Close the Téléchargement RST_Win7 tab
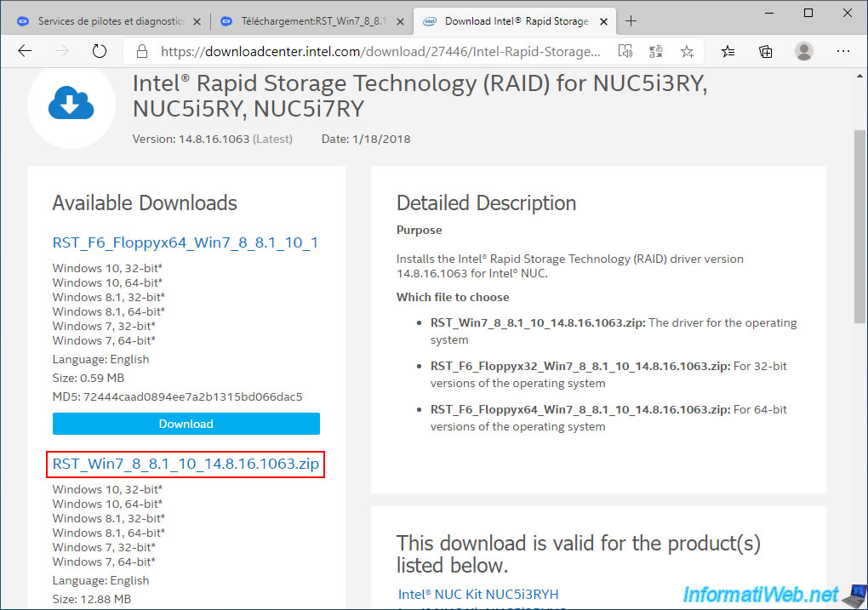 [x=400, y=21]
